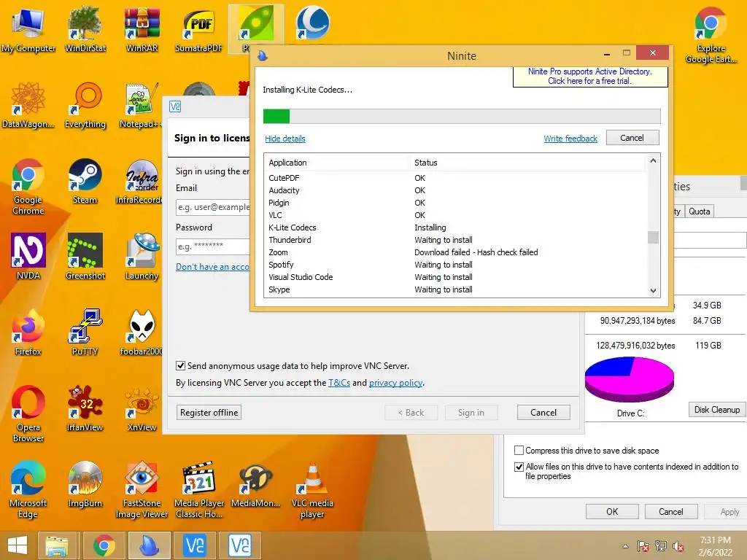Image resolution: width=747 pixels, height=560 pixels.
Task: Open Microsoft Edge desktop shortcut
Action: click(28, 489)
